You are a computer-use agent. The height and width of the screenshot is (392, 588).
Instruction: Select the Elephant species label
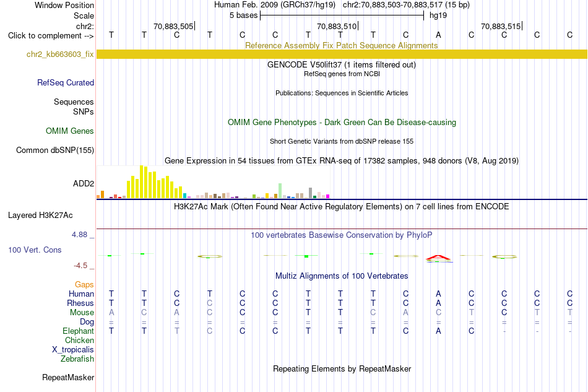pos(78,331)
